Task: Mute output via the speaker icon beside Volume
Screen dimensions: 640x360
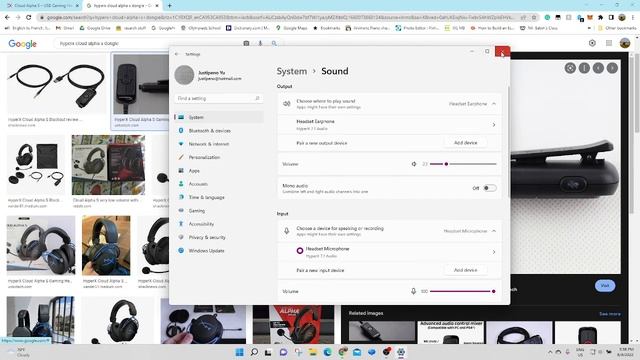Action: tap(413, 164)
